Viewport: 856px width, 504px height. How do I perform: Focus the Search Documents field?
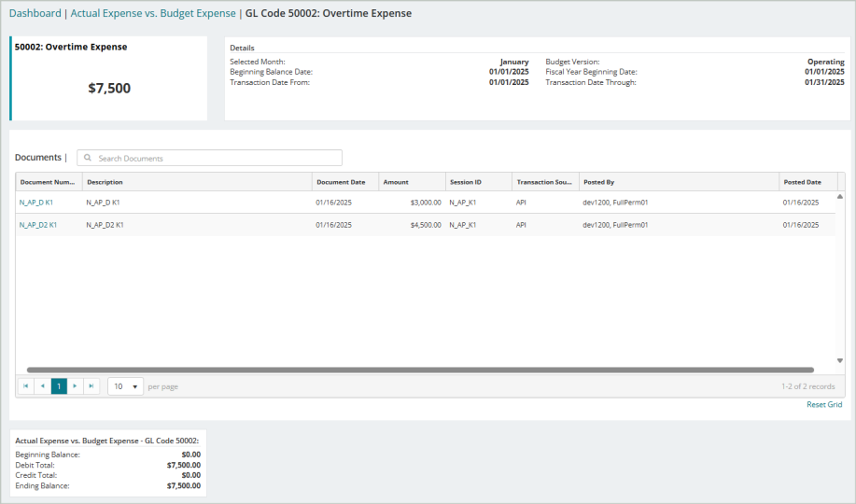[x=210, y=158]
